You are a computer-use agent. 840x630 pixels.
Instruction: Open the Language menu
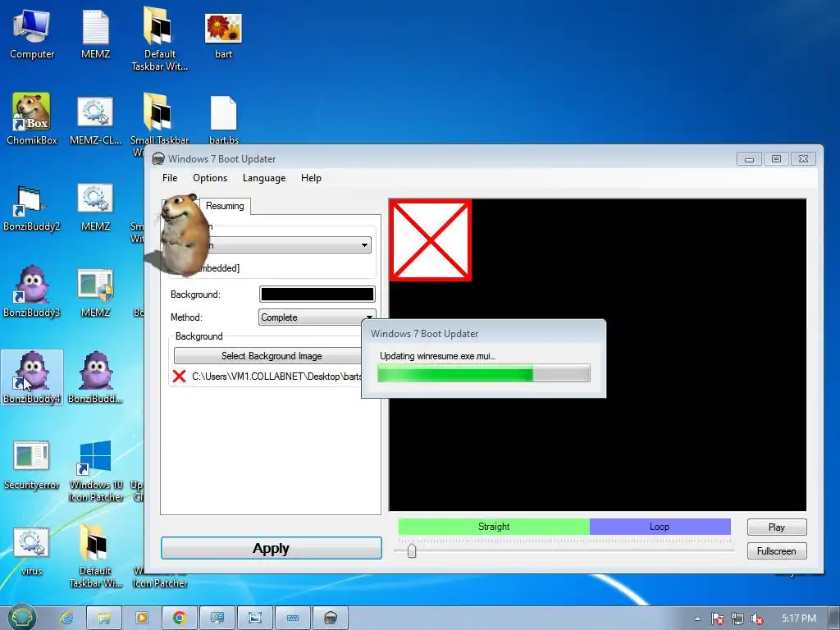pos(264,178)
